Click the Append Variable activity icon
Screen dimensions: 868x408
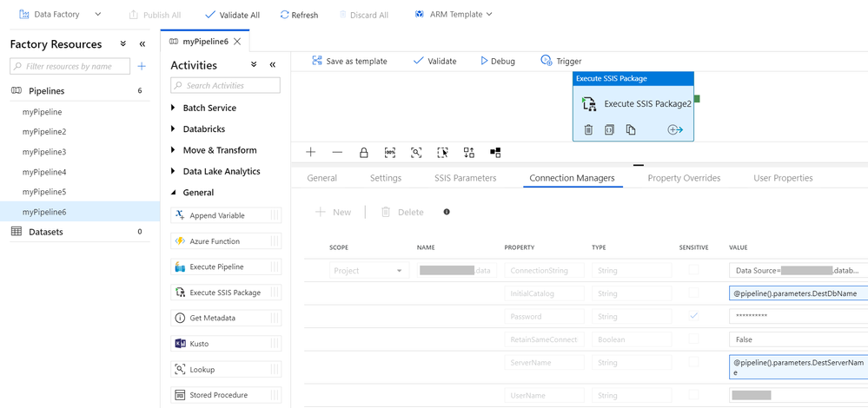pos(179,215)
